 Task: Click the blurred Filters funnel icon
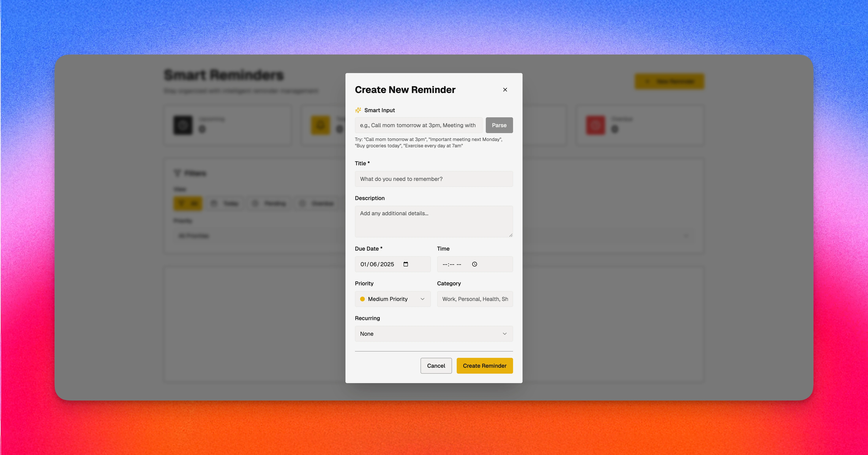coord(177,173)
